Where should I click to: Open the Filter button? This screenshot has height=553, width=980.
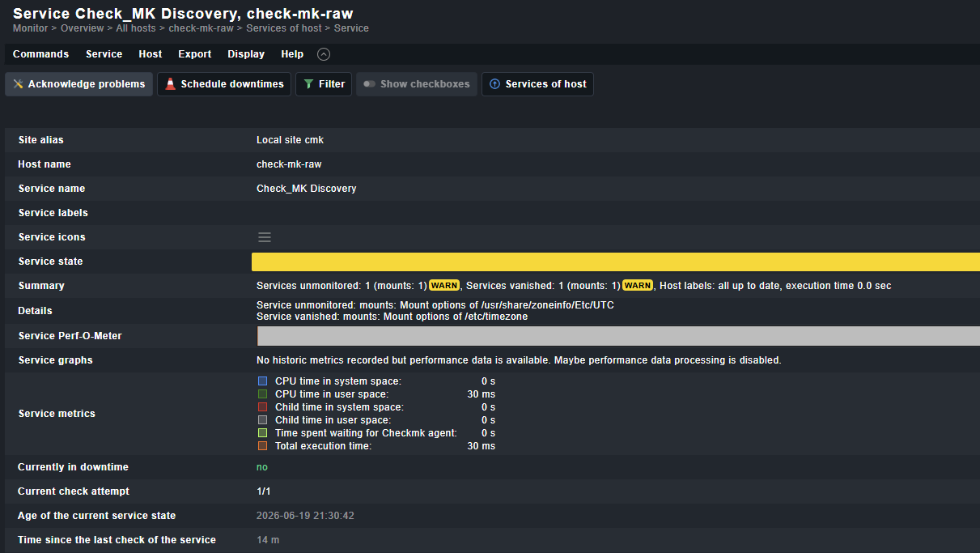[324, 84]
